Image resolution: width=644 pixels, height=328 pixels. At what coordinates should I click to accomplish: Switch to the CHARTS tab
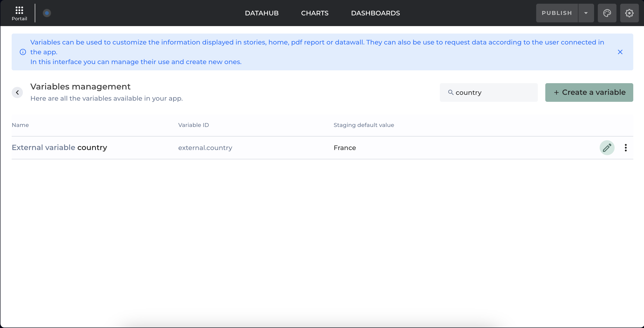tap(315, 13)
